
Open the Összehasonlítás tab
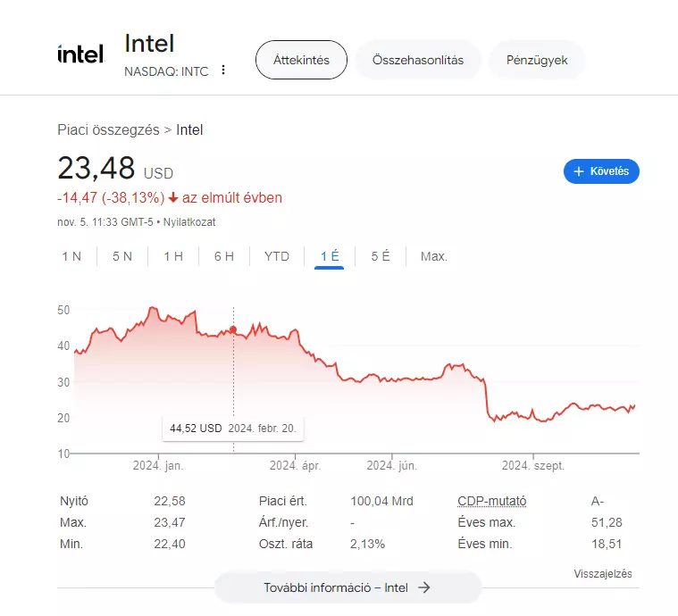pos(418,60)
